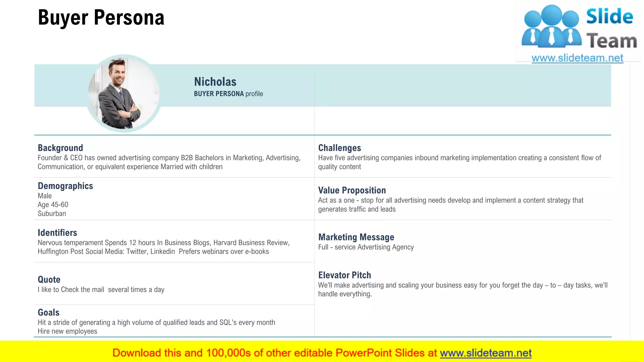
Task: Select the Goals heading
Action: coord(48,312)
